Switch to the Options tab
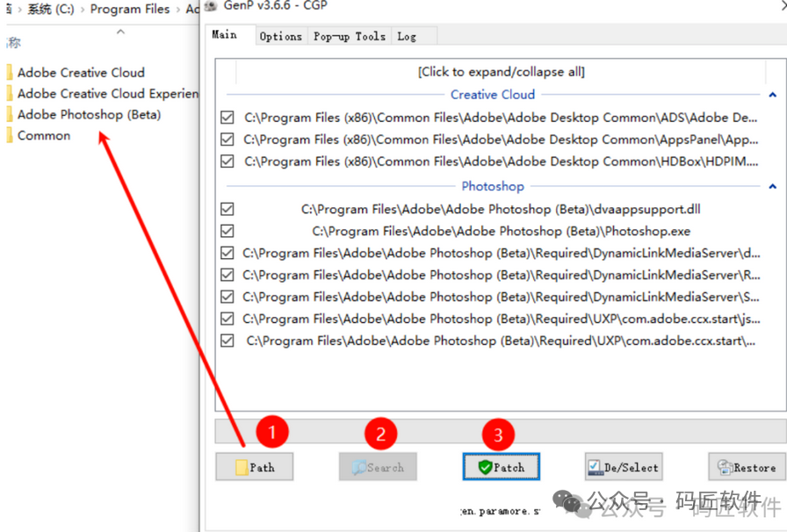 (x=280, y=36)
